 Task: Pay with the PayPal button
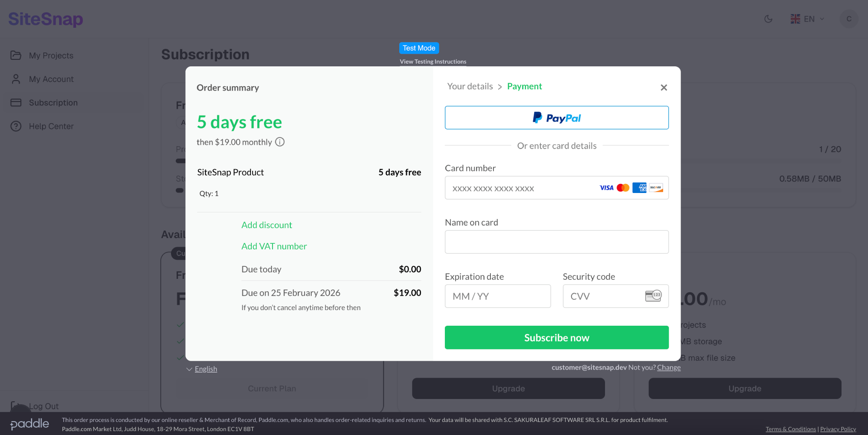tap(556, 118)
